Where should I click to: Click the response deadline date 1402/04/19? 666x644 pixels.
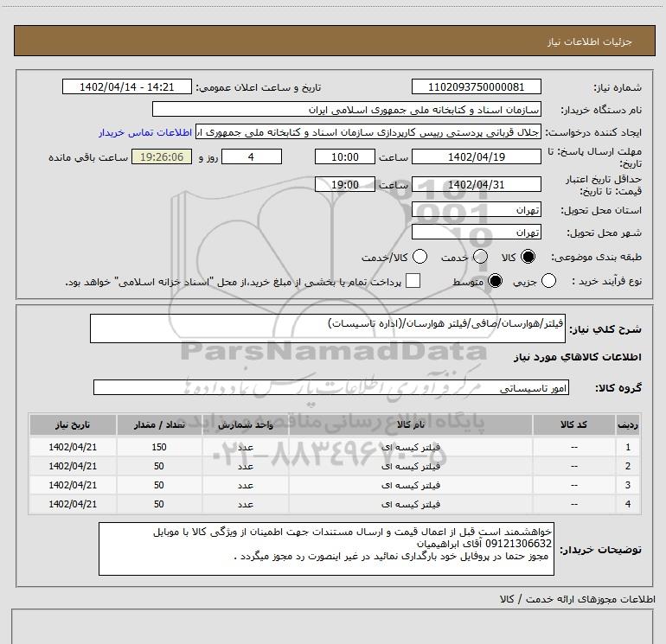click(x=476, y=156)
